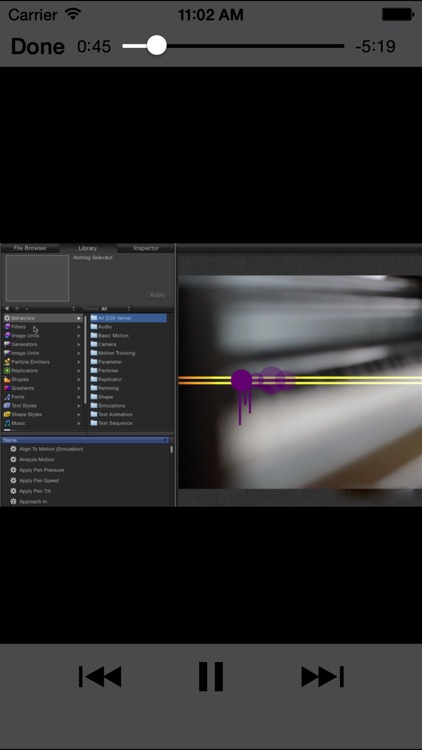This screenshot has width=422, height=750.
Task: Expand the Text Styles category arrow
Action: pyautogui.click(x=79, y=406)
